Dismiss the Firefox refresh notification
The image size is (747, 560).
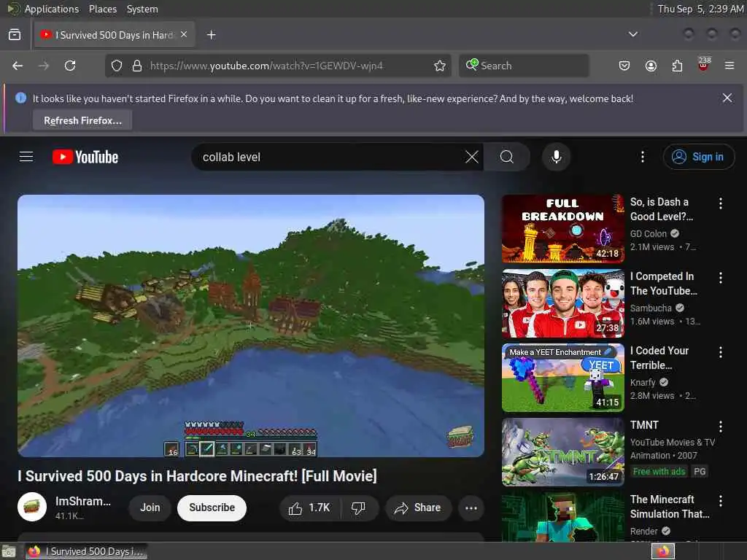click(727, 98)
